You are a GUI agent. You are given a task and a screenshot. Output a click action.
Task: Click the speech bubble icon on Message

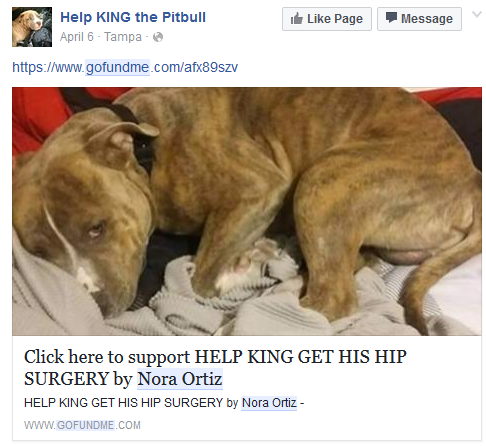coord(391,17)
